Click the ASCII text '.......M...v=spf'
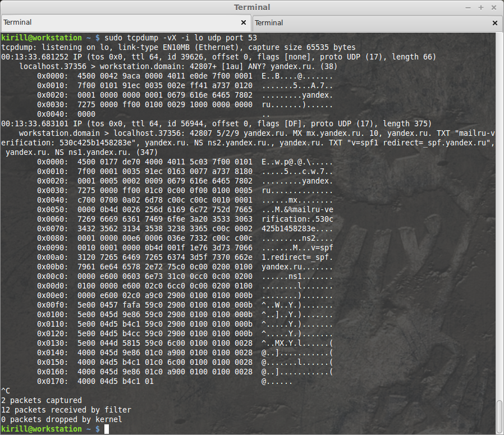This screenshot has height=435, width=504. [x=297, y=248]
